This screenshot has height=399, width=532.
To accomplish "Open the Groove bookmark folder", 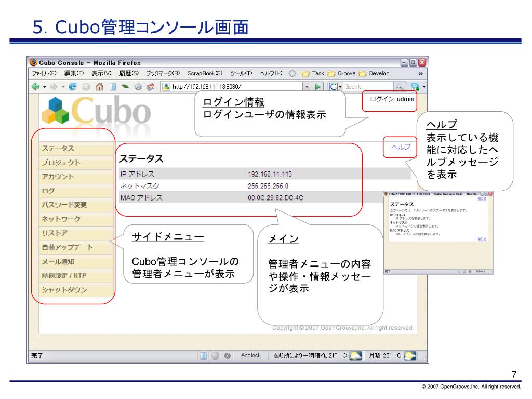I will pos(342,73).
